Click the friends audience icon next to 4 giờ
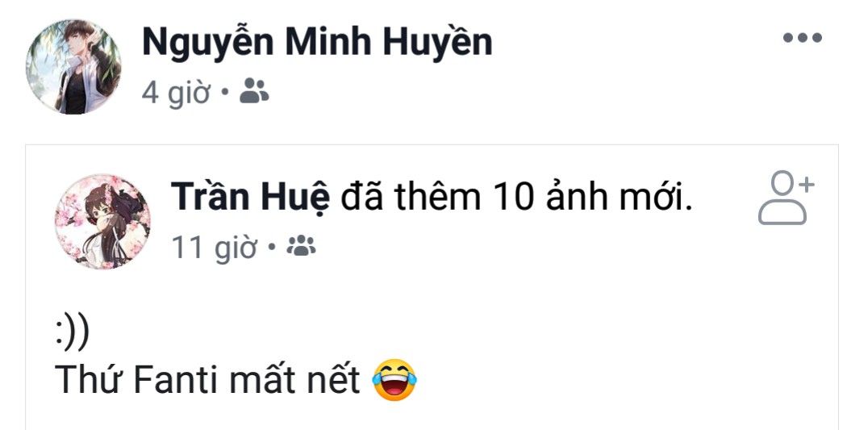 tap(255, 93)
